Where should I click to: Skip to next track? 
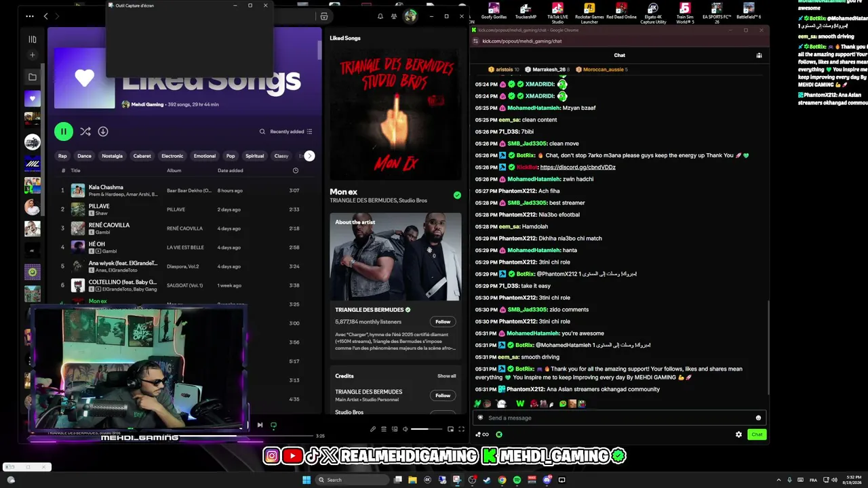point(260,425)
